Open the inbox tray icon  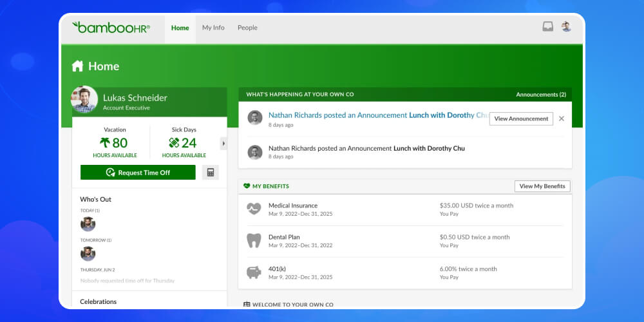pos(547,26)
